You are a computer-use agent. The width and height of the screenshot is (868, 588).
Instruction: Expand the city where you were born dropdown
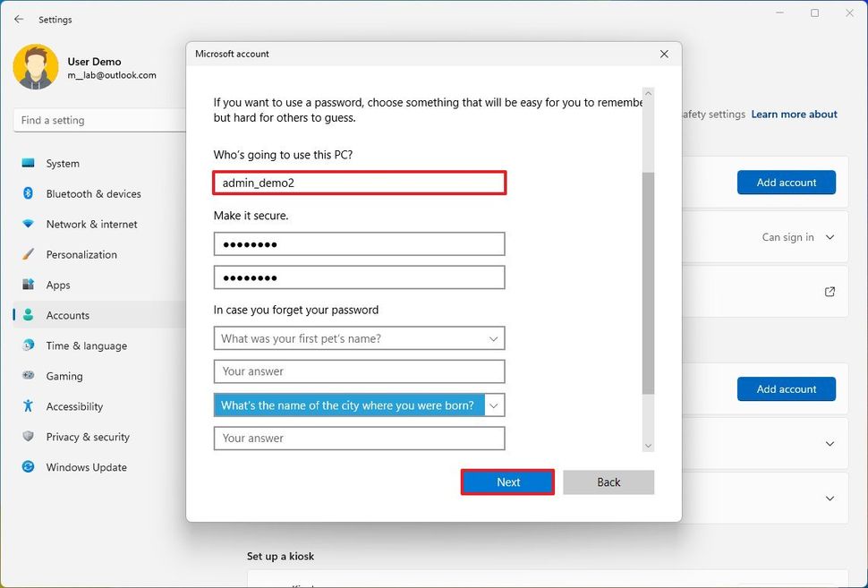494,405
